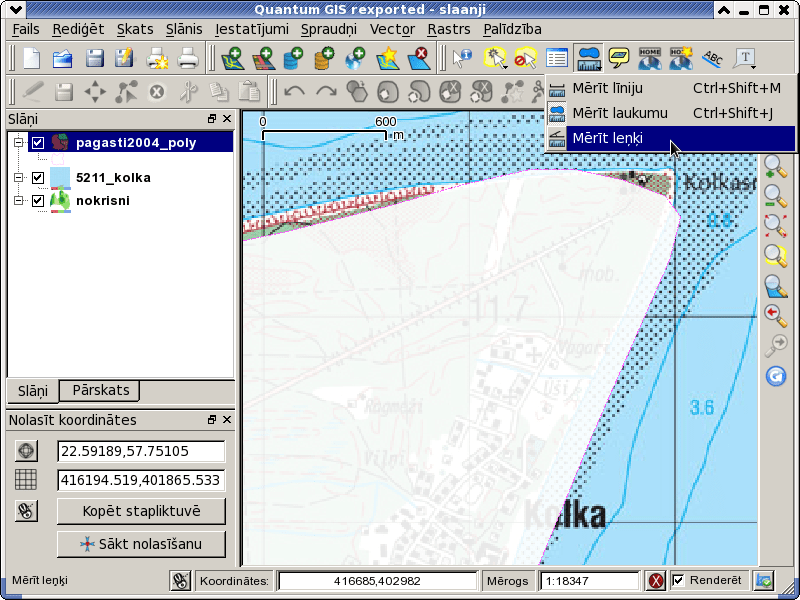This screenshot has height=600, width=800.
Task: Add a PostGIS layer with blue database icon
Action: pos(294,58)
